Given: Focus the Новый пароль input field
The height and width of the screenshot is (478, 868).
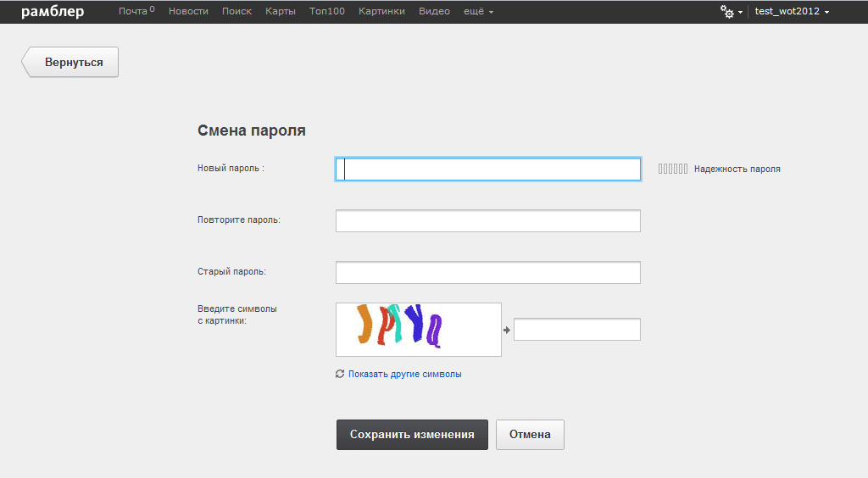Looking at the screenshot, I should 487,170.
